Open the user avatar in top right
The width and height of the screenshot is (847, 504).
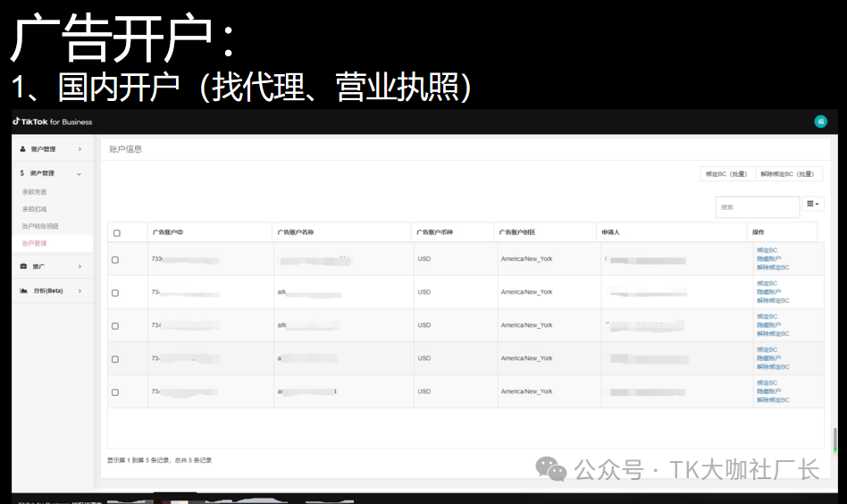(x=820, y=122)
